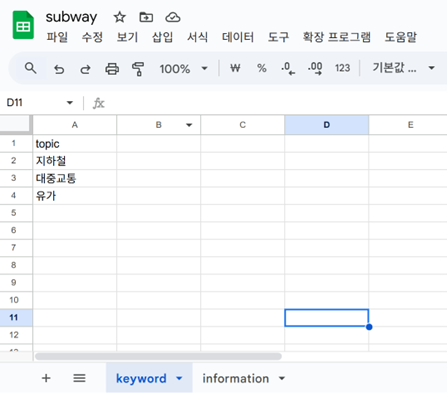Print the spreadsheet
This screenshot has width=447, height=393.
click(x=112, y=69)
